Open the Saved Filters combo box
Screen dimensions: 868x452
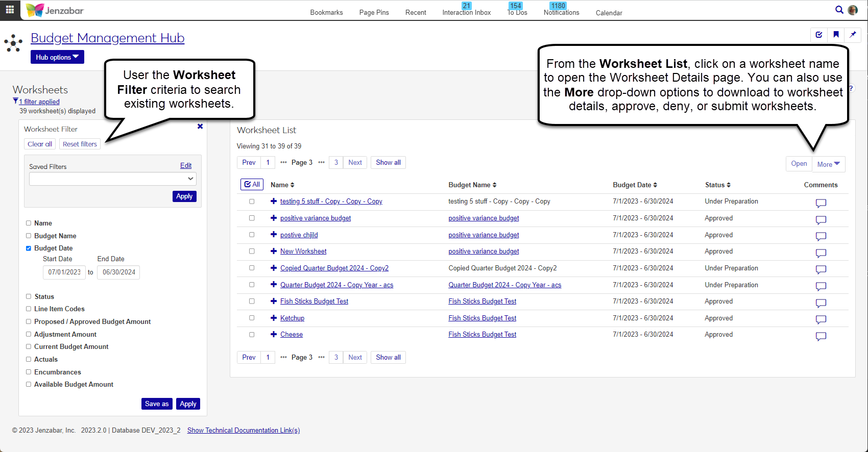point(112,179)
